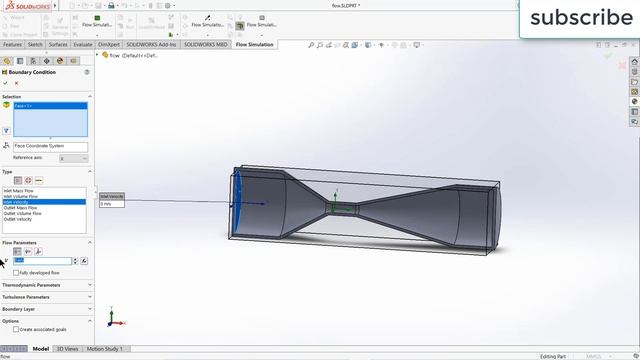
Task: Switch to the Features tab
Action: click(x=12, y=44)
